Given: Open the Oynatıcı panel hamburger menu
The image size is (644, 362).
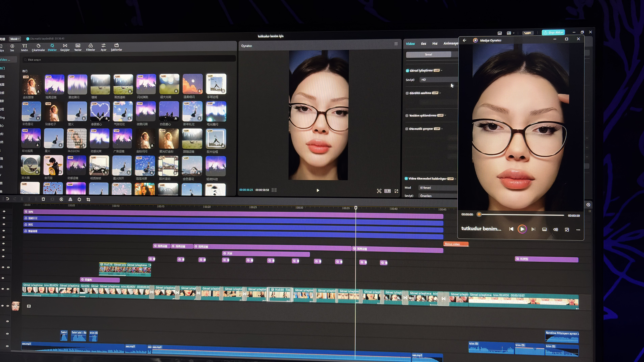Looking at the screenshot, I should tap(396, 44).
